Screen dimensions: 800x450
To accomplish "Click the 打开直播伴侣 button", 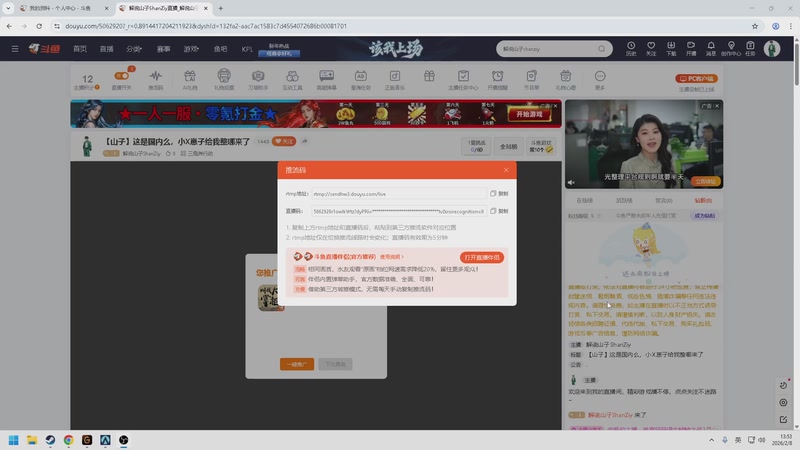I will pos(482,258).
